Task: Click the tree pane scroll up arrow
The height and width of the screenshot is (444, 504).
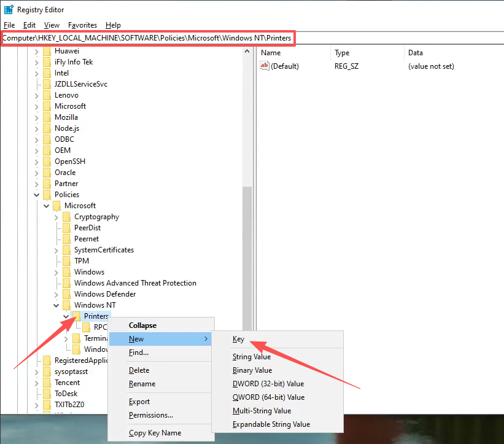Action: tap(247, 51)
